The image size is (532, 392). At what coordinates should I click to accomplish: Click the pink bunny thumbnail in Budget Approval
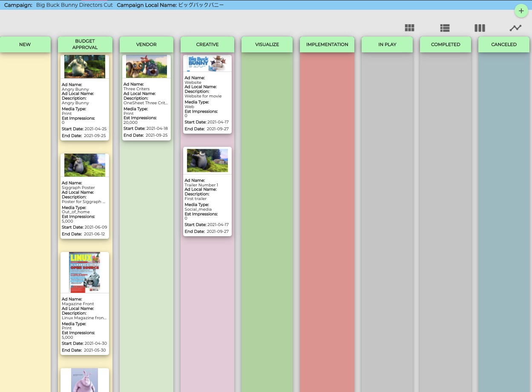(85, 380)
